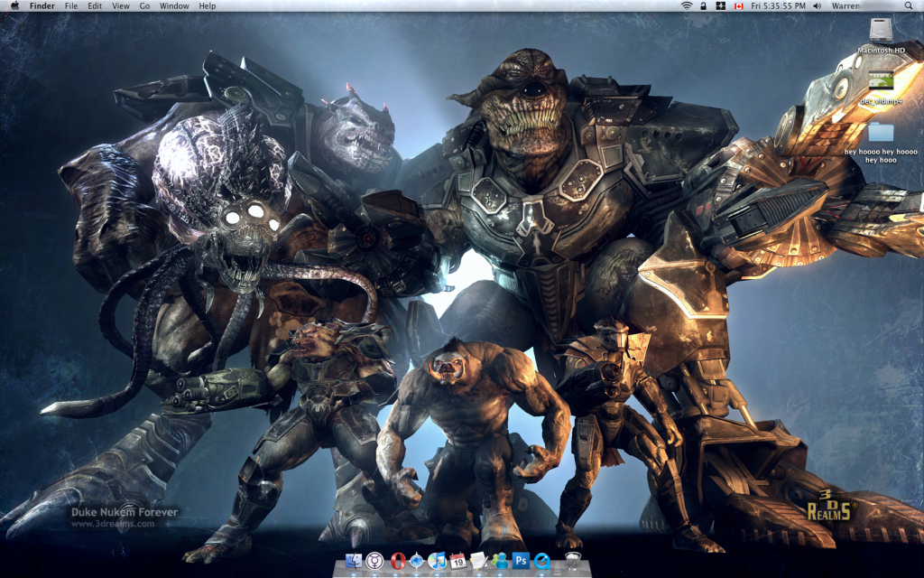Open the Messenger buddies icon in Dock
Image resolution: width=924 pixels, height=578 pixels.
coord(500,561)
